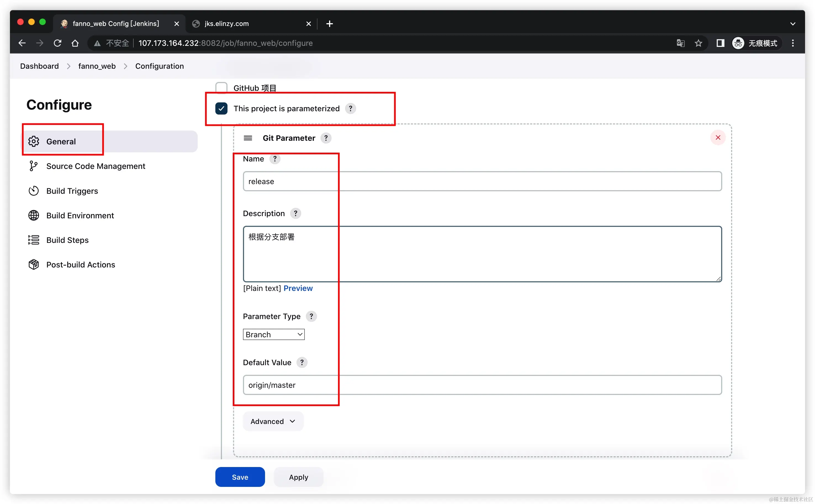Expand the chevron after fanno_web breadcrumb
Viewport: 815px width, 504px height.
click(125, 66)
